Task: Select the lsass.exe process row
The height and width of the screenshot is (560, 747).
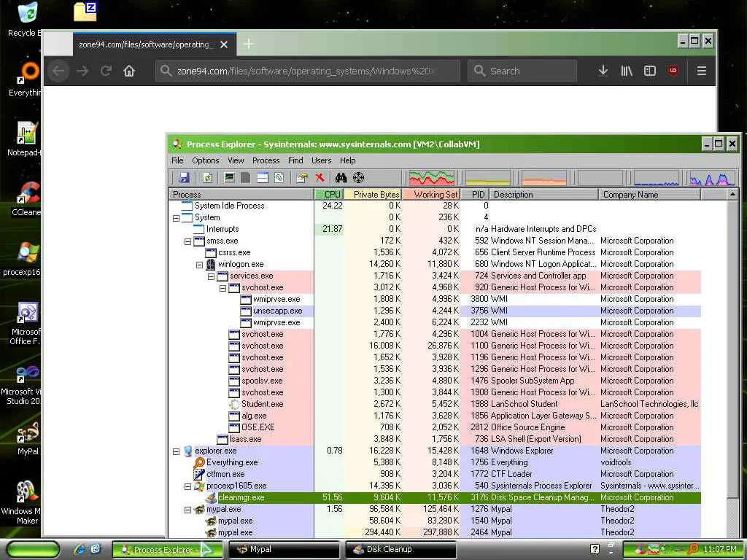Action: (x=435, y=439)
